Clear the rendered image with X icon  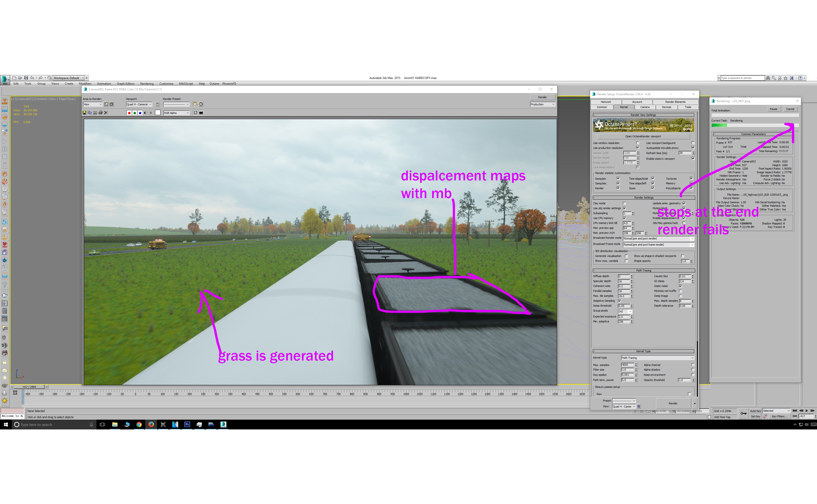(106, 113)
